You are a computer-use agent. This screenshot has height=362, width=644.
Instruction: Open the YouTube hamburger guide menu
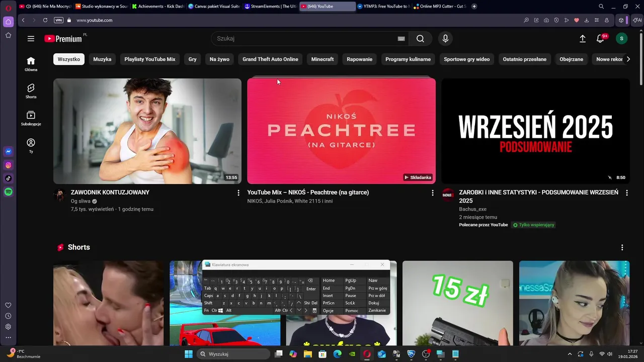click(31, 39)
